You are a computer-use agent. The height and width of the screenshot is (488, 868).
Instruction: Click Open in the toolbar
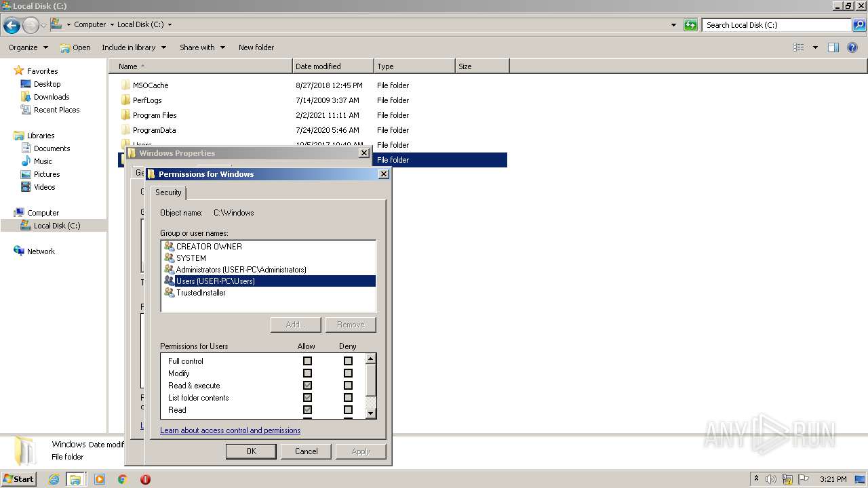[75, 47]
